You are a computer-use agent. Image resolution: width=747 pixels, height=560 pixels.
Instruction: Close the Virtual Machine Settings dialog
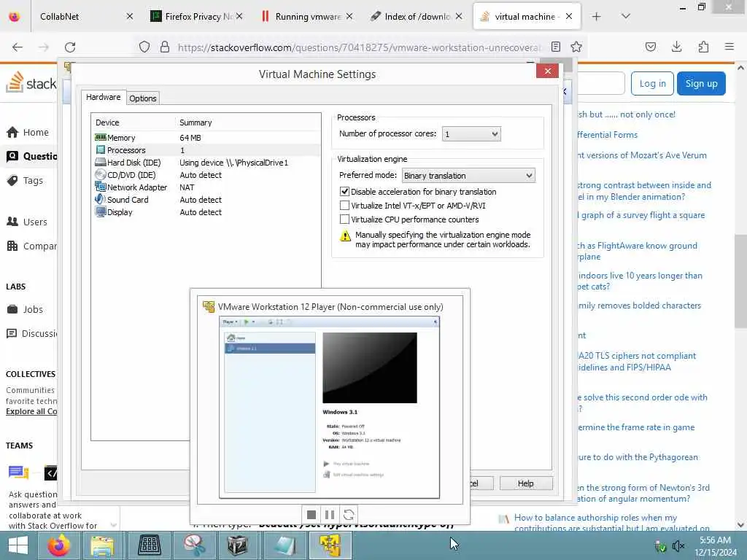[x=547, y=71]
